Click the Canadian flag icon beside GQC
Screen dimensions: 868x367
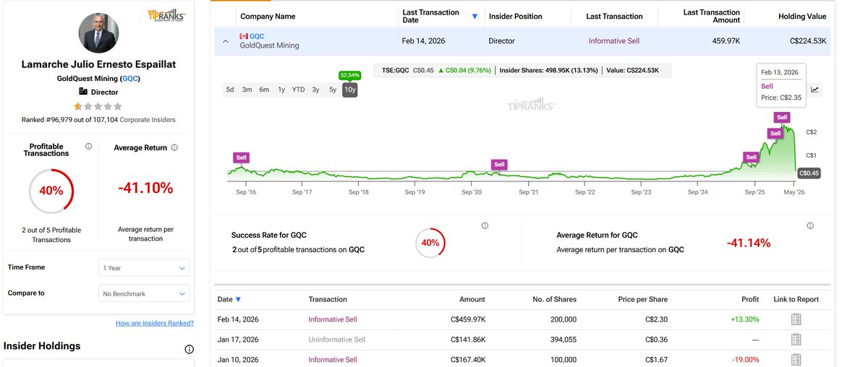[x=244, y=35]
